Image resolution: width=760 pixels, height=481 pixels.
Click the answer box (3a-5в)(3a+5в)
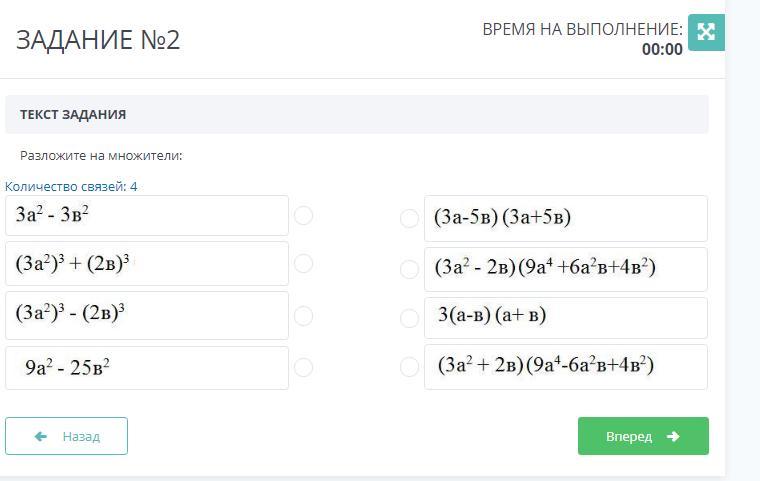(566, 218)
